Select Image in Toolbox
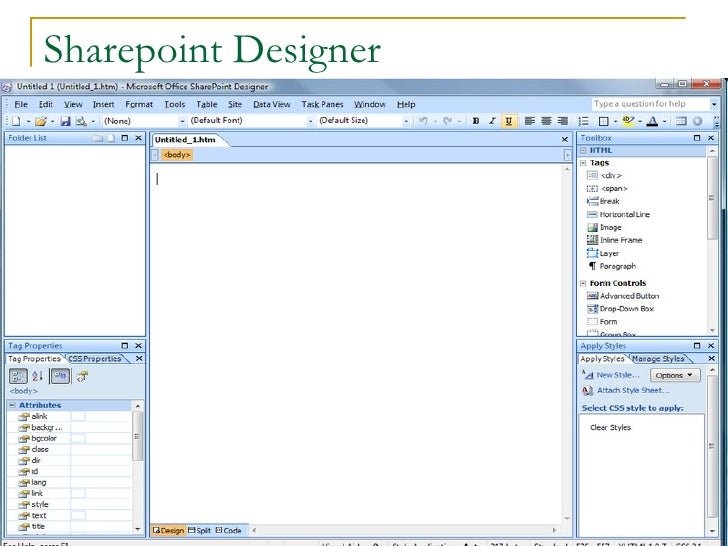The width and height of the screenshot is (728, 546). click(x=604, y=228)
